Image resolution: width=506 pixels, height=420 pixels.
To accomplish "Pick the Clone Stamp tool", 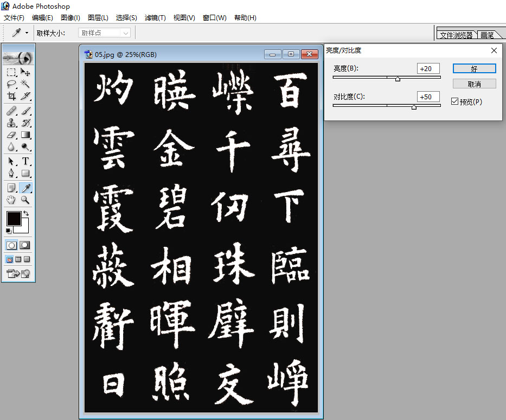I will [11, 122].
